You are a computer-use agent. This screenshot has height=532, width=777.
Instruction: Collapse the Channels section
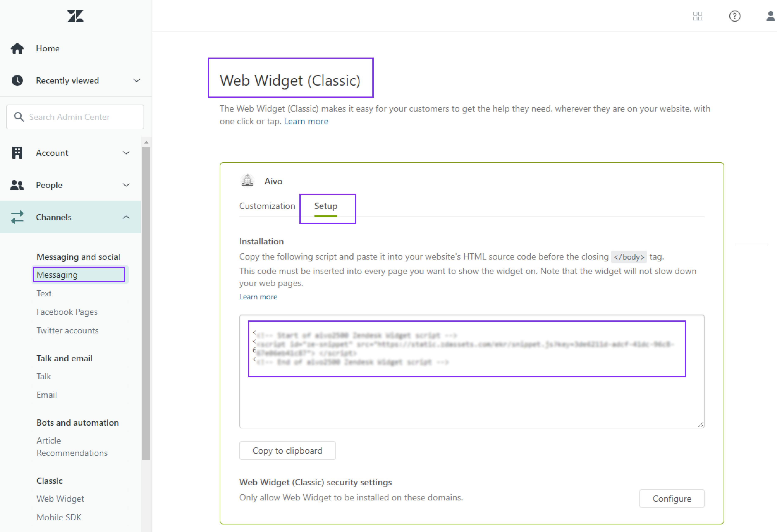[126, 217]
